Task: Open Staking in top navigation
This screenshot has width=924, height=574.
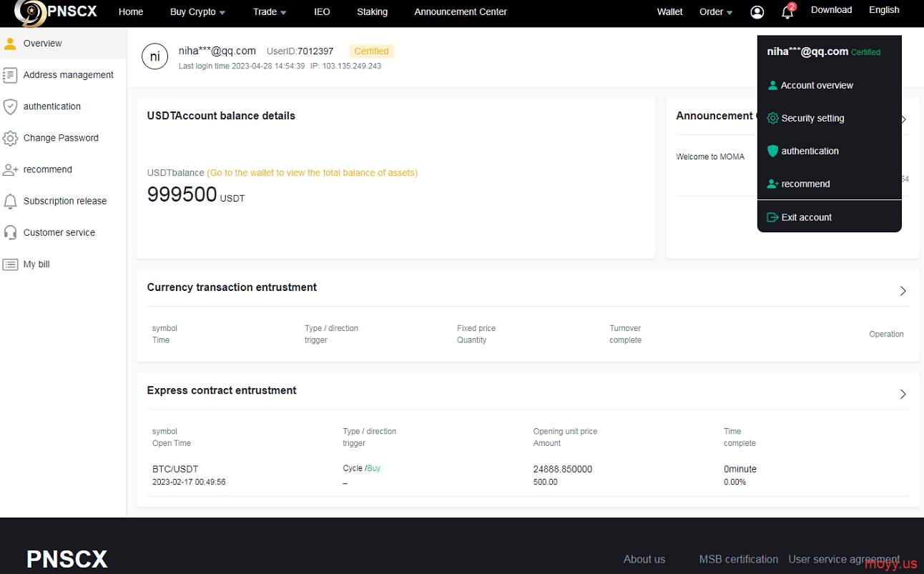Action: pos(373,12)
